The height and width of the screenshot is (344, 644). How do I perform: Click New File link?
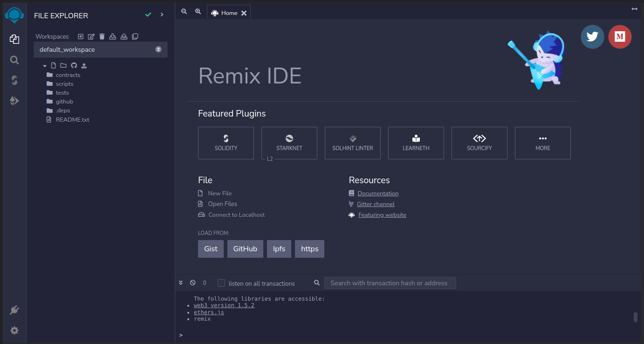(219, 193)
